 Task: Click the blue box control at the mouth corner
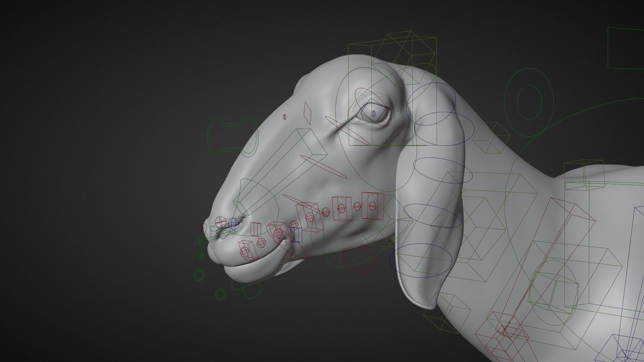click(x=296, y=235)
